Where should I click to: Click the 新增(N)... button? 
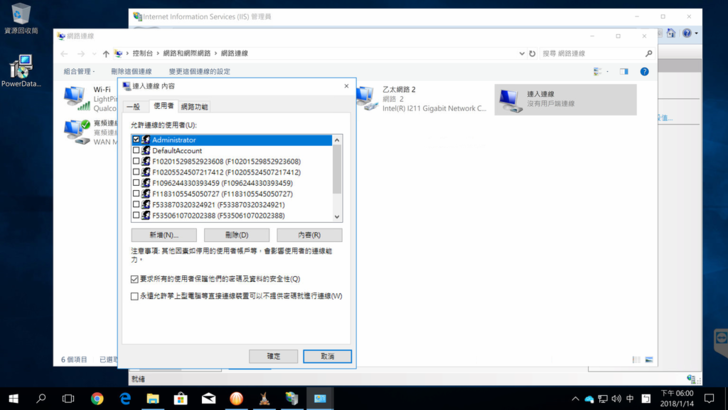(x=164, y=235)
